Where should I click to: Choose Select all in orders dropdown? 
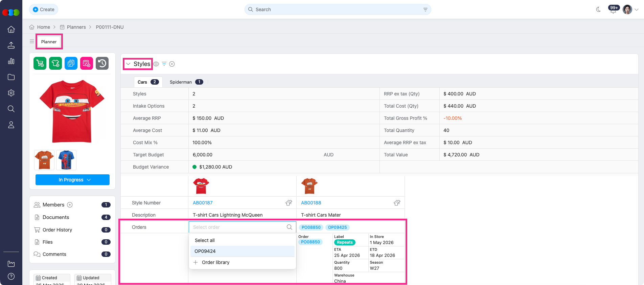[x=205, y=240]
